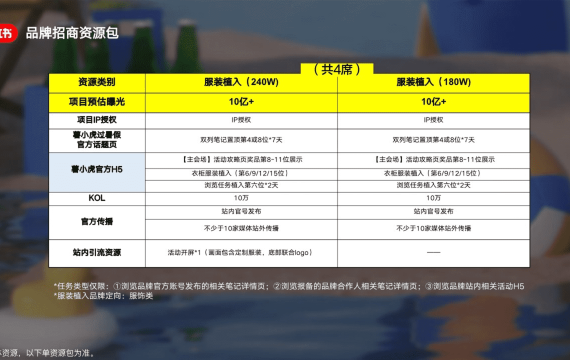Image resolution: width=570 pixels, height=360 pixels.
Task: Click 浏览任务植入第六位*2天 in 240W column
Action: [241, 185]
